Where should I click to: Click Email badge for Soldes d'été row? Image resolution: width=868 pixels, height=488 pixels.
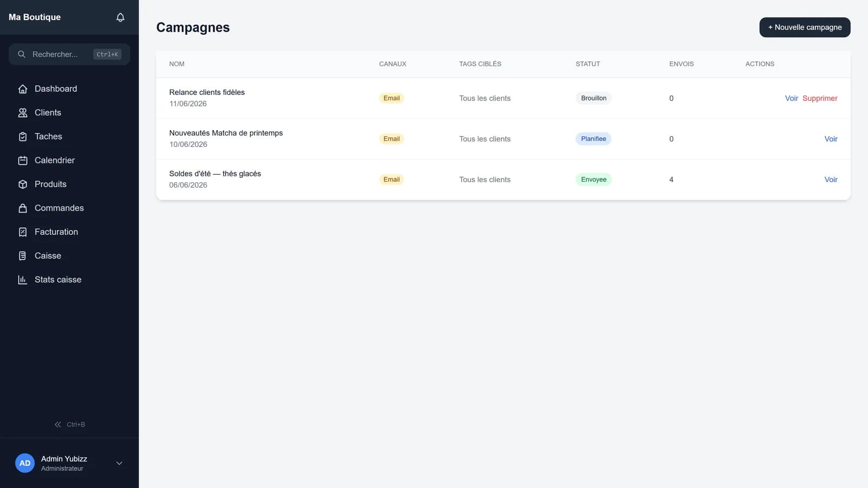coord(391,179)
